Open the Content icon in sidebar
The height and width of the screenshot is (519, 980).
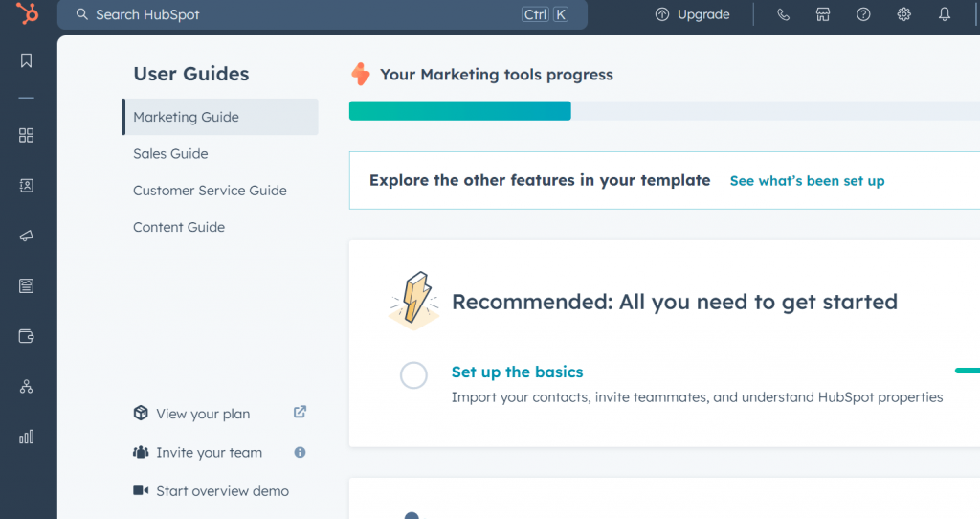tap(26, 285)
